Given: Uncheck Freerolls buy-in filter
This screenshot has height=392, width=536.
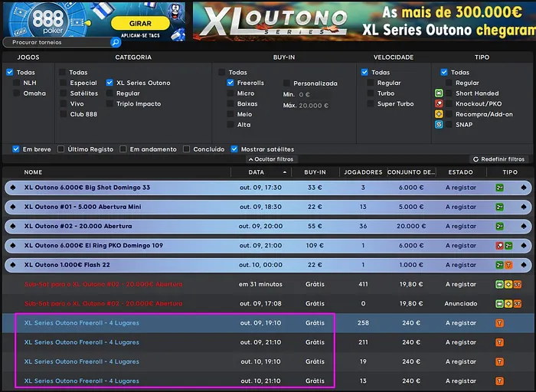Looking at the screenshot, I should [x=230, y=83].
